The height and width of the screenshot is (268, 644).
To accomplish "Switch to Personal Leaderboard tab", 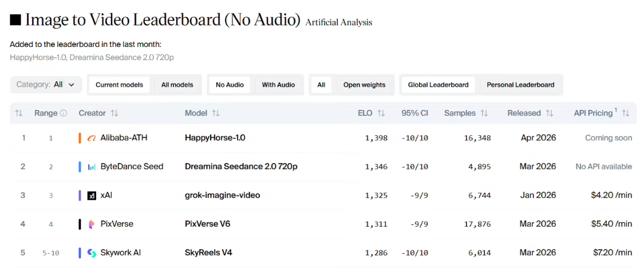I will (x=520, y=85).
